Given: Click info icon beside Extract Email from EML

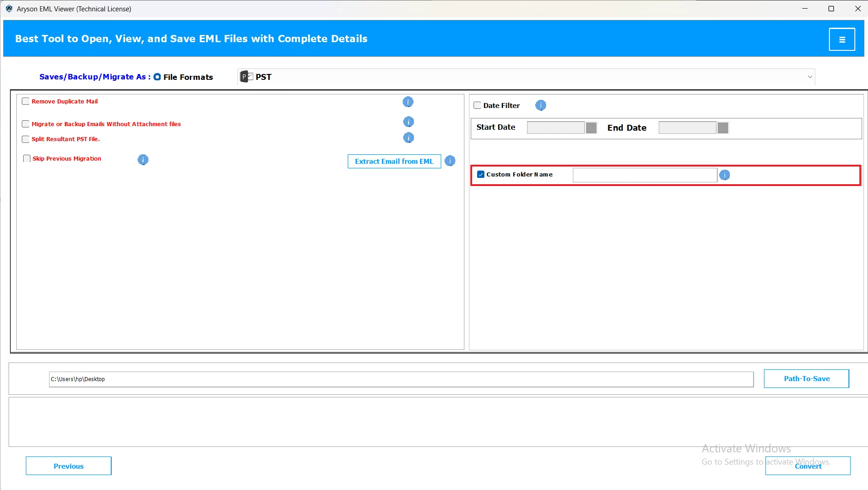Looking at the screenshot, I should [449, 161].
